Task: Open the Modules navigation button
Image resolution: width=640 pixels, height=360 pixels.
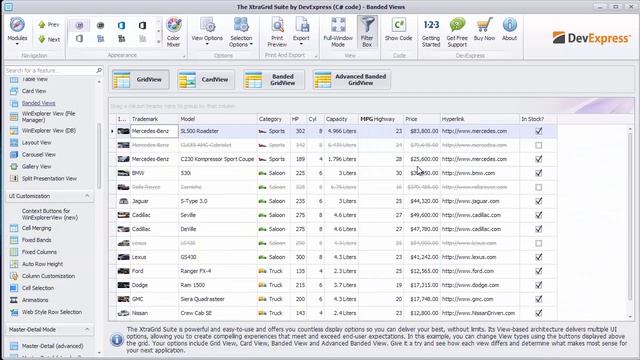Action: click(x=17, y=32)
